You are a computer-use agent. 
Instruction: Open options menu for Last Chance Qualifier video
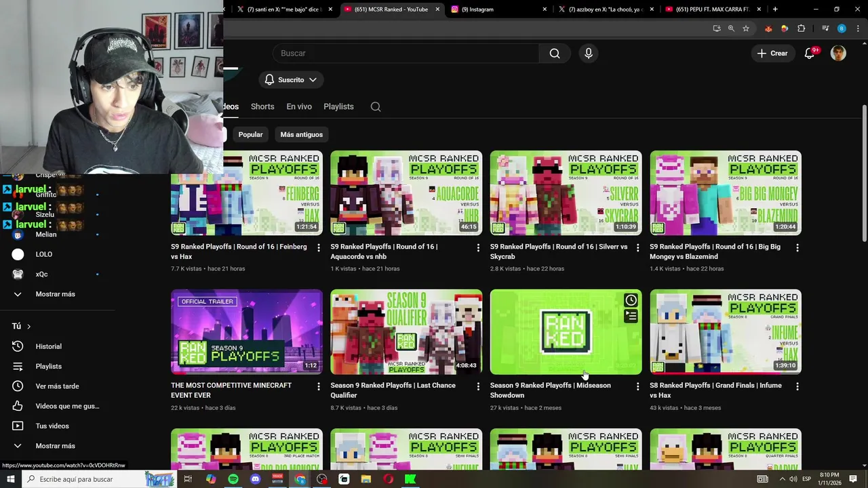(x=478, y=386)
